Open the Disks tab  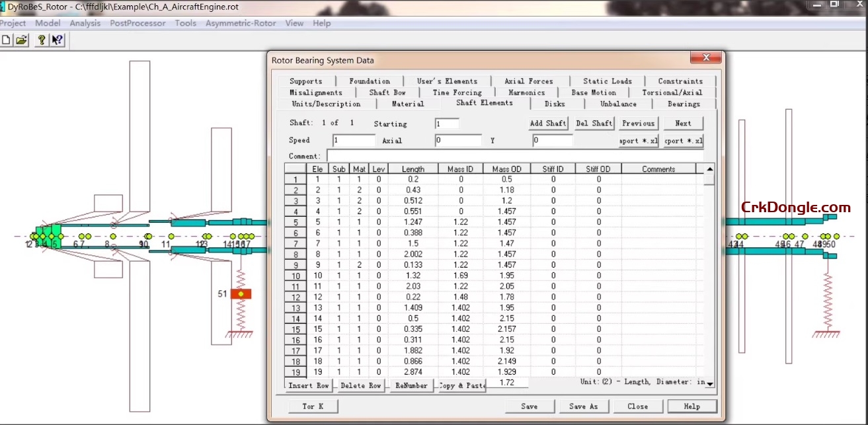click(555, 104)
